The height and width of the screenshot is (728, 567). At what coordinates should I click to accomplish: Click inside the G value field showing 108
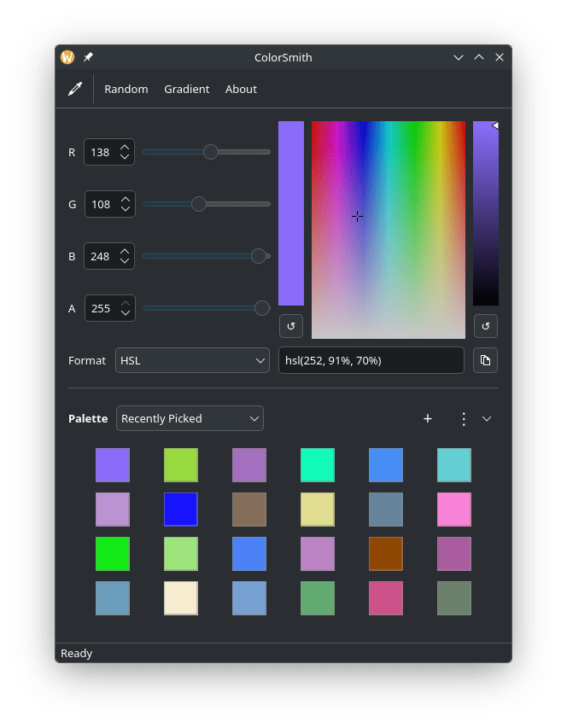102,204
